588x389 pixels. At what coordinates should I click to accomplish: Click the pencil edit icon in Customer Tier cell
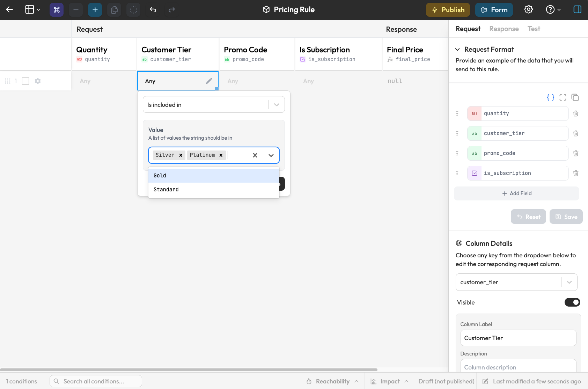(x=209, y=81)
